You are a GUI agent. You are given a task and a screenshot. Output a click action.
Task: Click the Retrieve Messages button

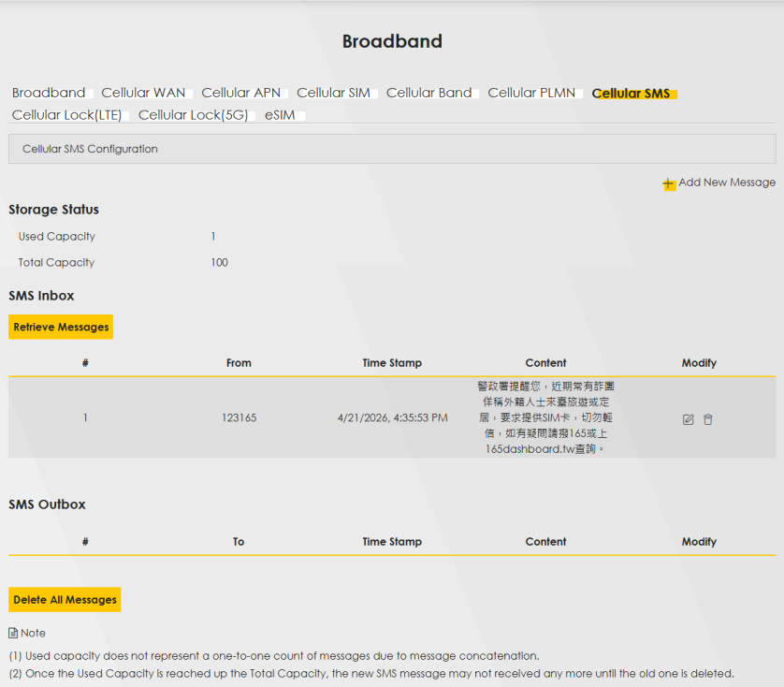[x=61, y=327]
